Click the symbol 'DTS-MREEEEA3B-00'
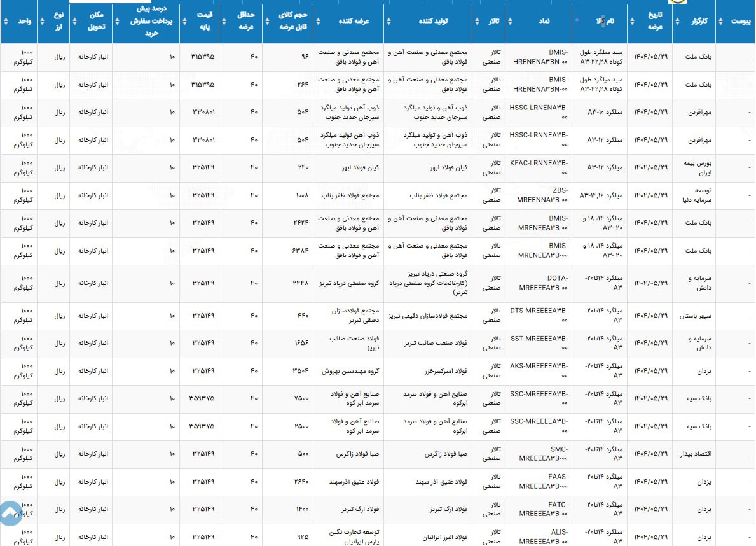Viewport: 756px width, 546px height. pyautogui.click(x=539, y=315)
